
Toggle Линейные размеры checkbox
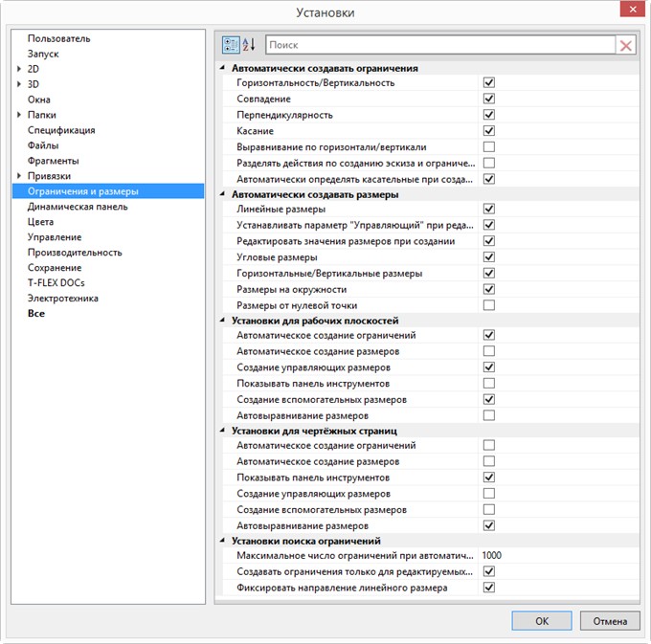[x=489, y=209]
